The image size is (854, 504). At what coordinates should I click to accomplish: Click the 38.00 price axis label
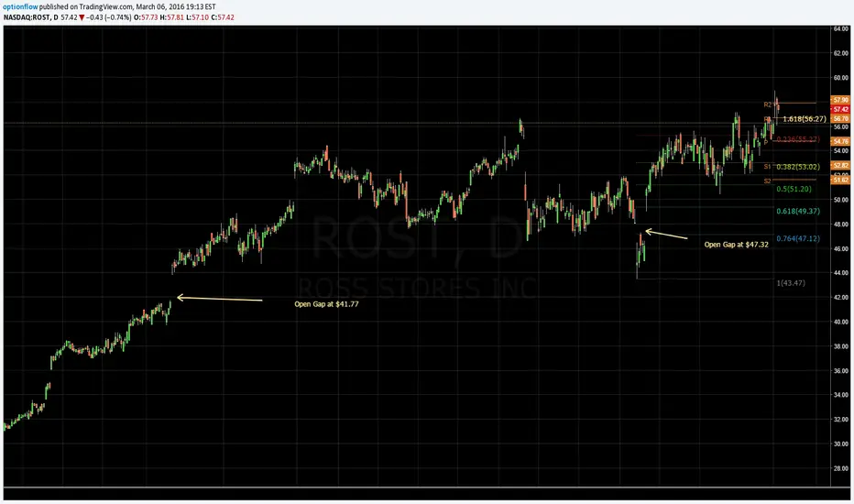[x=840, y=346]
